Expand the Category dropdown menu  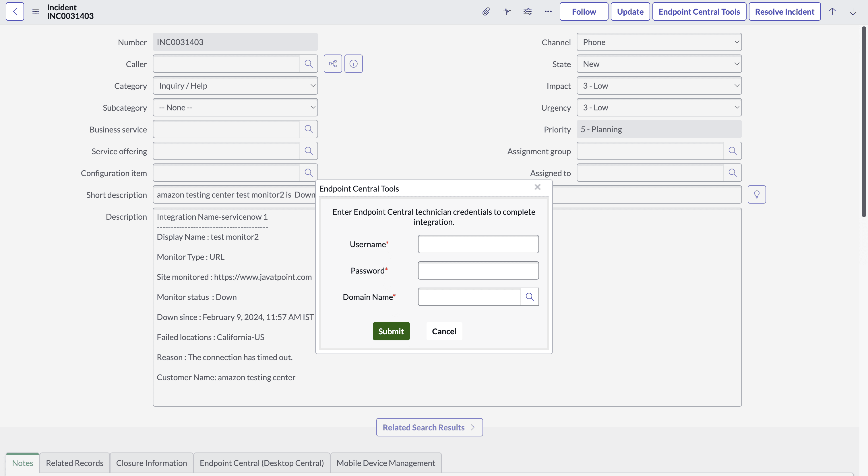pyautogui.click(x=235, y=85)
